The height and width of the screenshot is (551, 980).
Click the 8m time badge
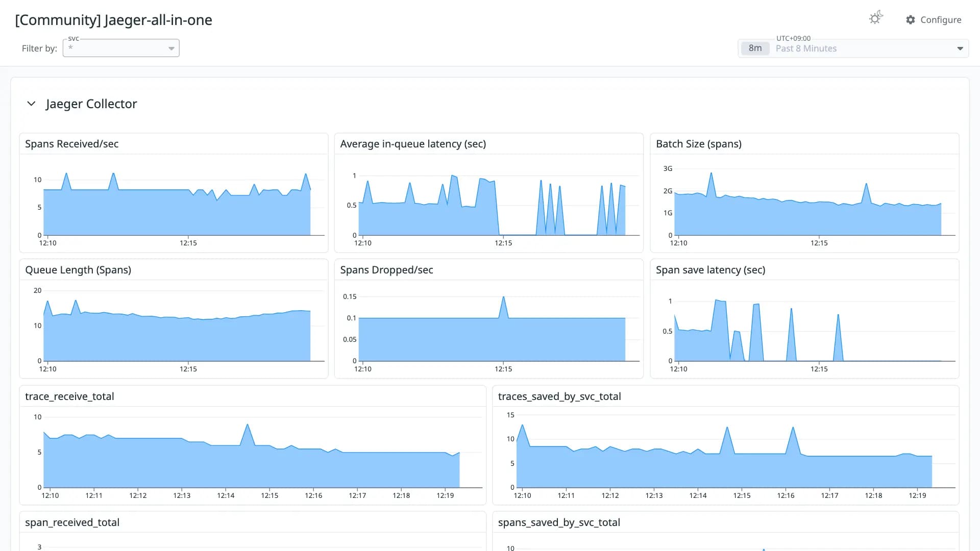click(x=755, y=48)
